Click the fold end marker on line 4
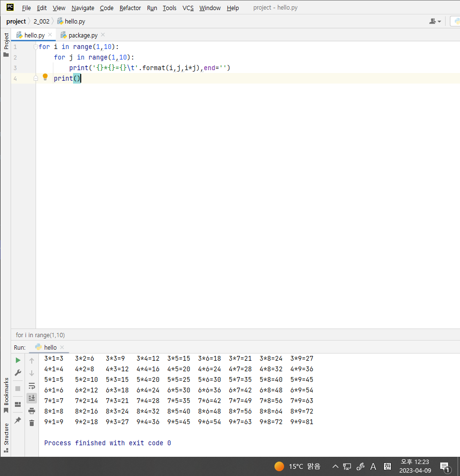 pos(36,78)
